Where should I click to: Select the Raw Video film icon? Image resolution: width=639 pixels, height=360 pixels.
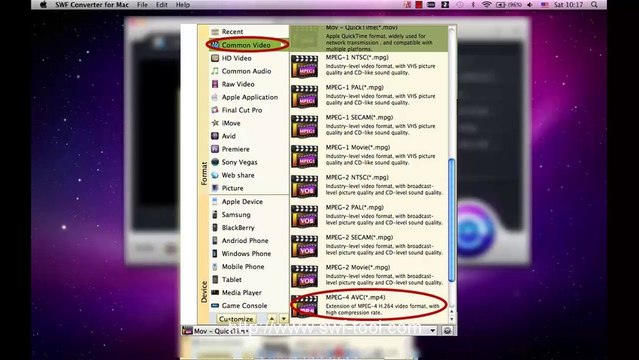(x=215, y=84)
